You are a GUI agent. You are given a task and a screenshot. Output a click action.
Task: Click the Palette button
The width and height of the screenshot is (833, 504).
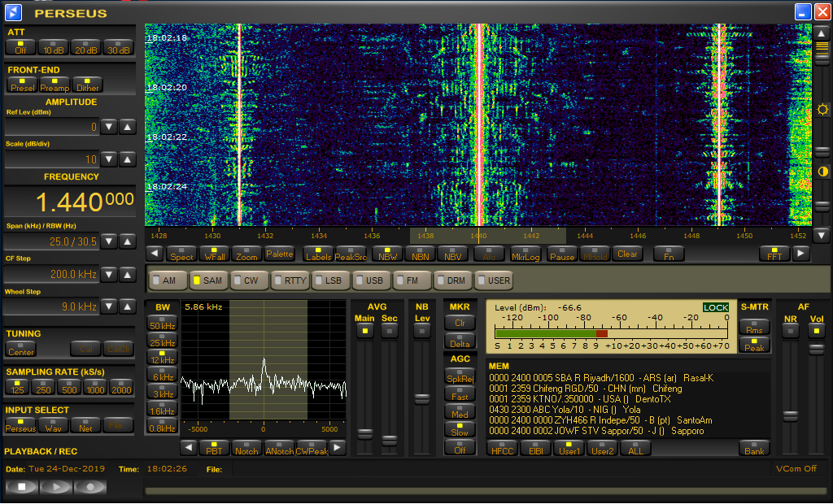(279, 254)
